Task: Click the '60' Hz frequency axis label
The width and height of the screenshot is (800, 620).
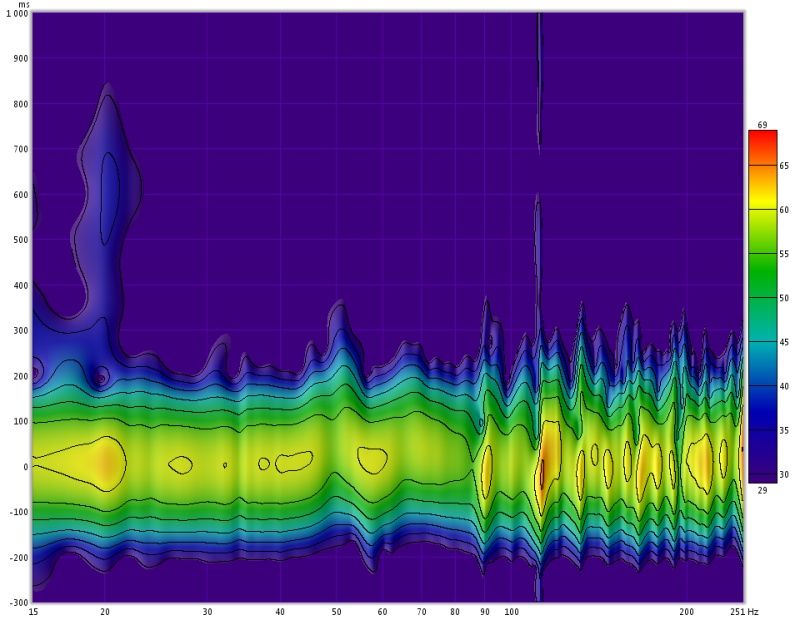Action: [382, 612]
